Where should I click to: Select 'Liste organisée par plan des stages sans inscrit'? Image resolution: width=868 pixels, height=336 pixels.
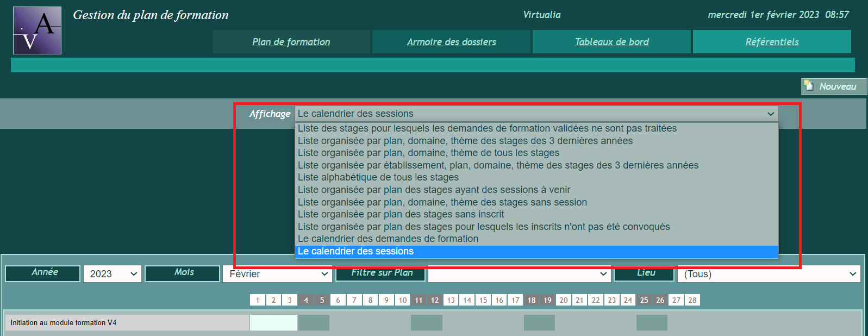coord(401,214)
